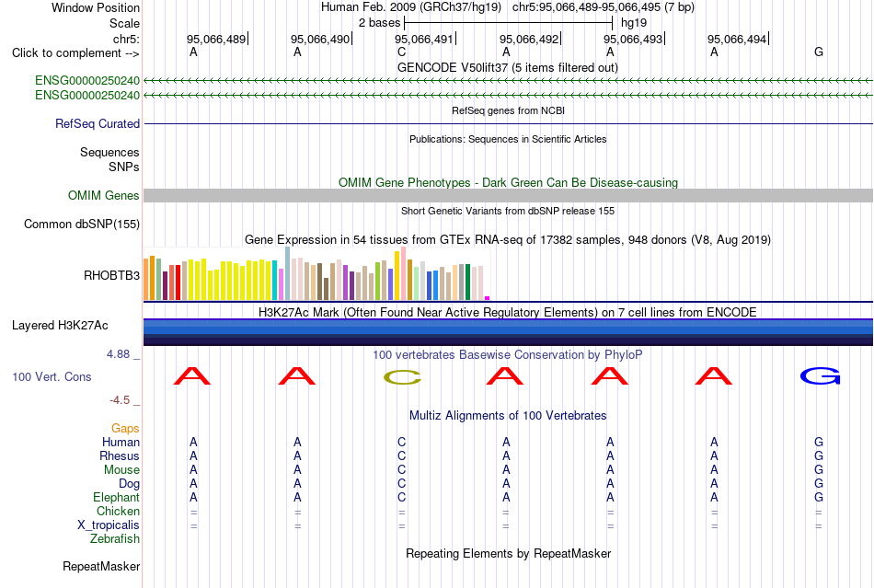Open the RepeatMasker track label
Image resolution: width=874 pixels, height=588 pixels.
click(101, 566)
